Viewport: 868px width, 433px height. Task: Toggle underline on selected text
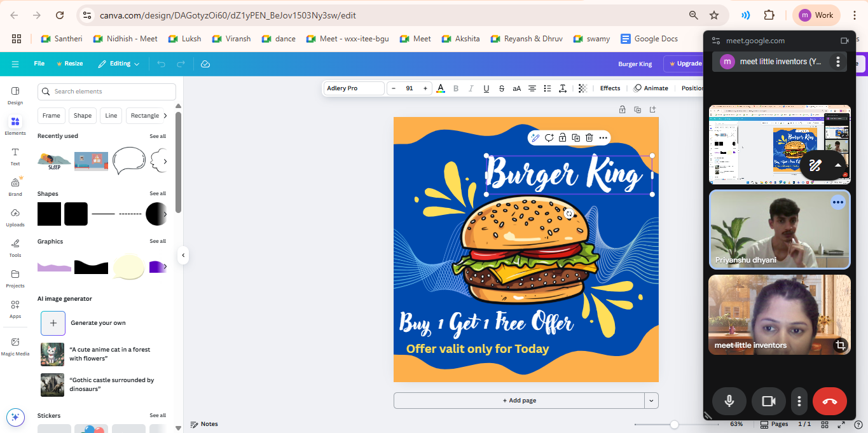pyautogui.click(x=486, y=88)
